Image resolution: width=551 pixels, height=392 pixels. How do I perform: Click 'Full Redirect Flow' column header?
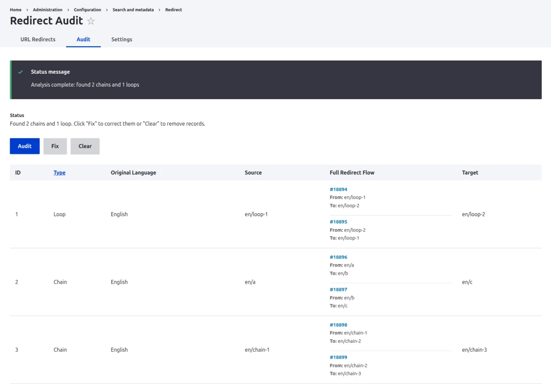pos(352,173)
